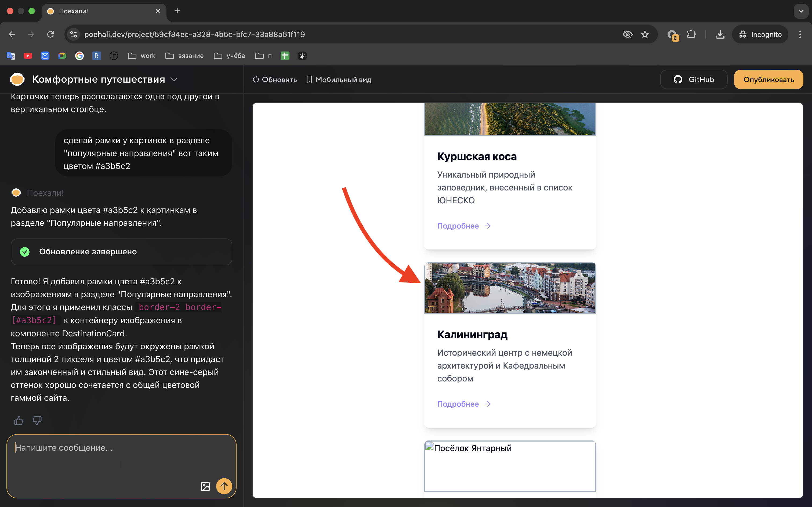The width and height of the screenshot is (812, 507).
Task: Expand Комфортные путешествия project dropdown
Action: [x=174, y=79]
